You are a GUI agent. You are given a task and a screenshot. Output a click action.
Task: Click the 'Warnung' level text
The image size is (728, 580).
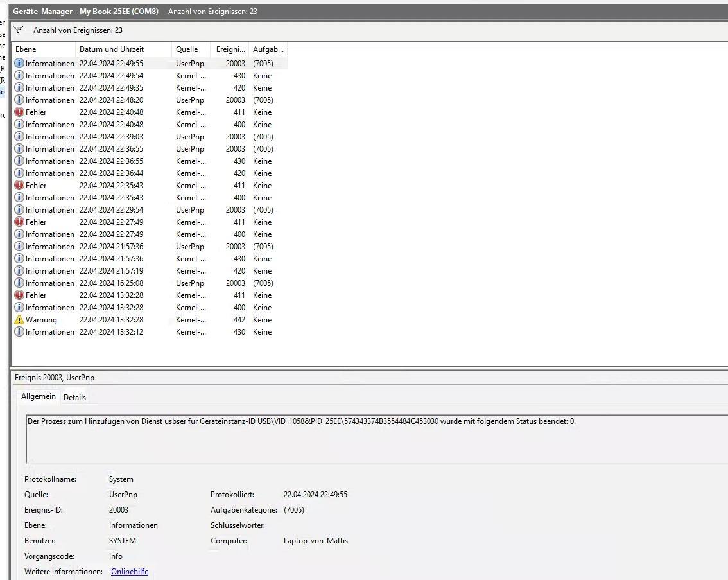41,320
